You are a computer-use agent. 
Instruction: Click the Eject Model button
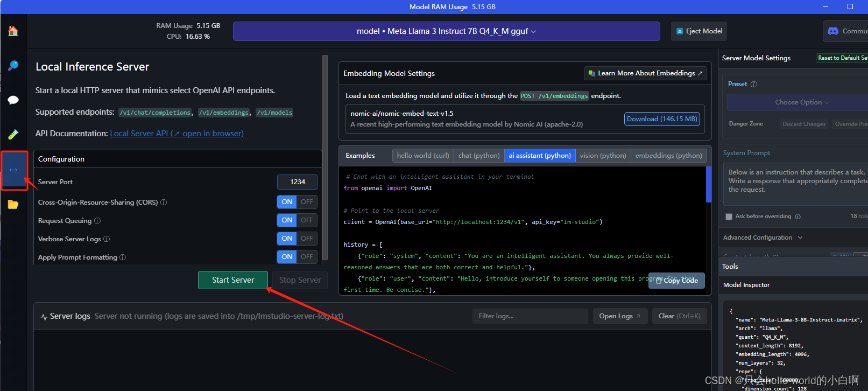pyautogui.click(x=699, y=31)
